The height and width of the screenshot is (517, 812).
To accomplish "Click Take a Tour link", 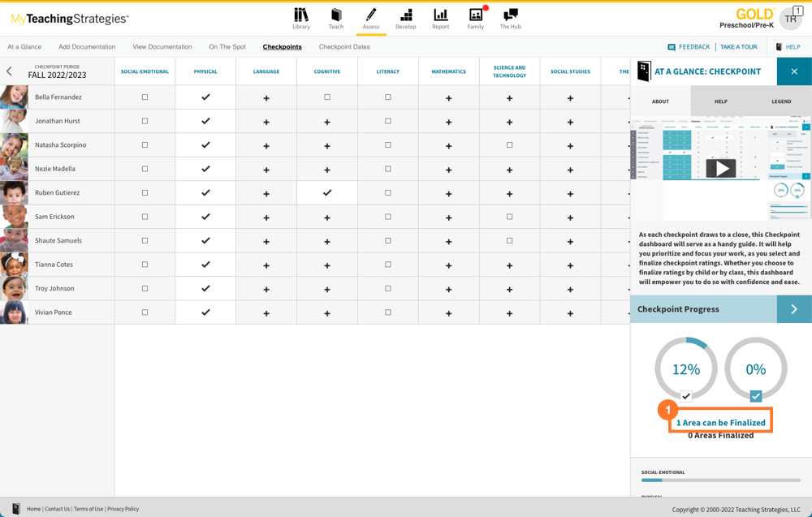I will 738,47.
